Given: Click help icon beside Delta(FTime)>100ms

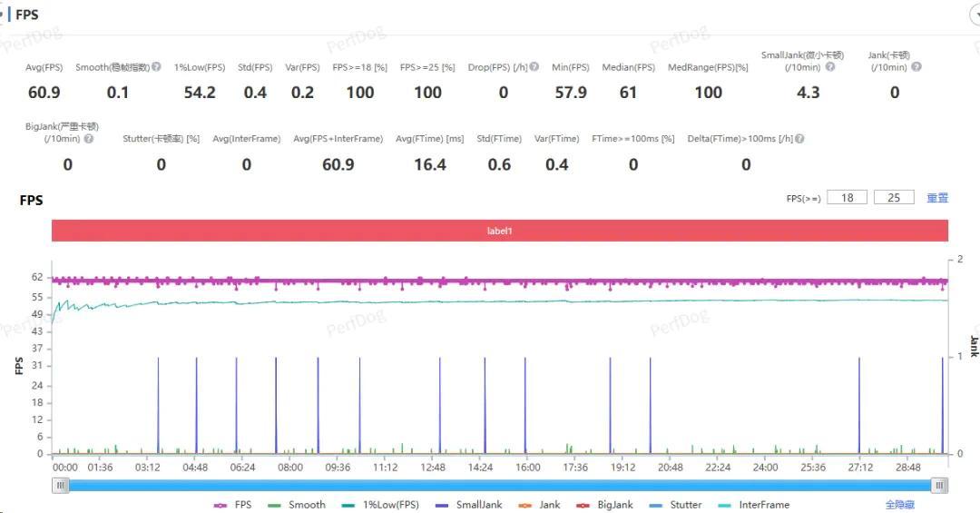Looking at the screenshot, I should 799,139.
